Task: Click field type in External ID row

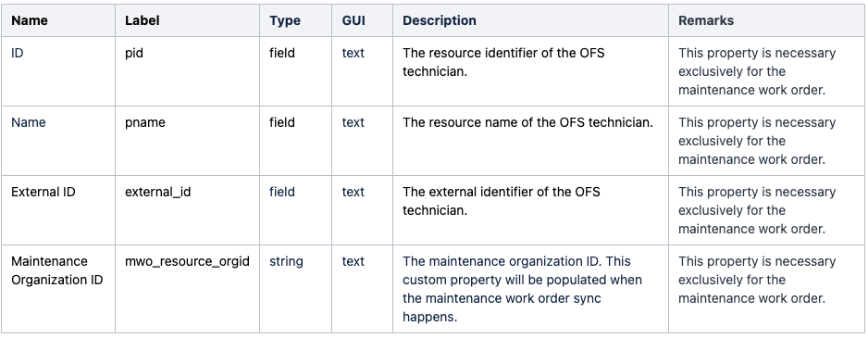Action: (282, 193)
